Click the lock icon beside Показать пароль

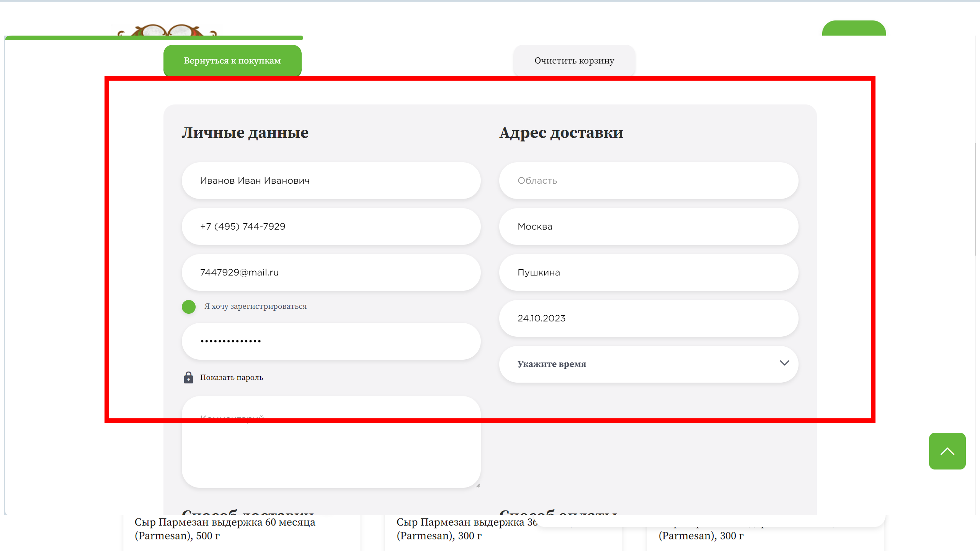click(x=188, y=378)
